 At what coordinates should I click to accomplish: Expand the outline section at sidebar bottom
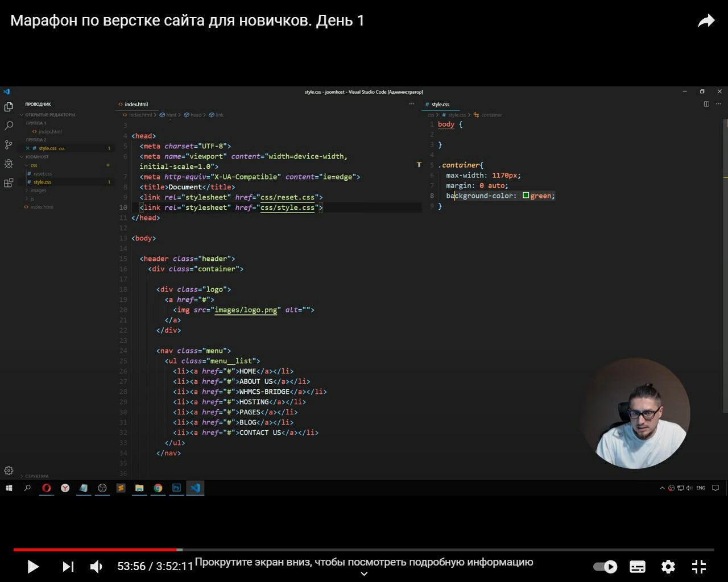[35, 476]
